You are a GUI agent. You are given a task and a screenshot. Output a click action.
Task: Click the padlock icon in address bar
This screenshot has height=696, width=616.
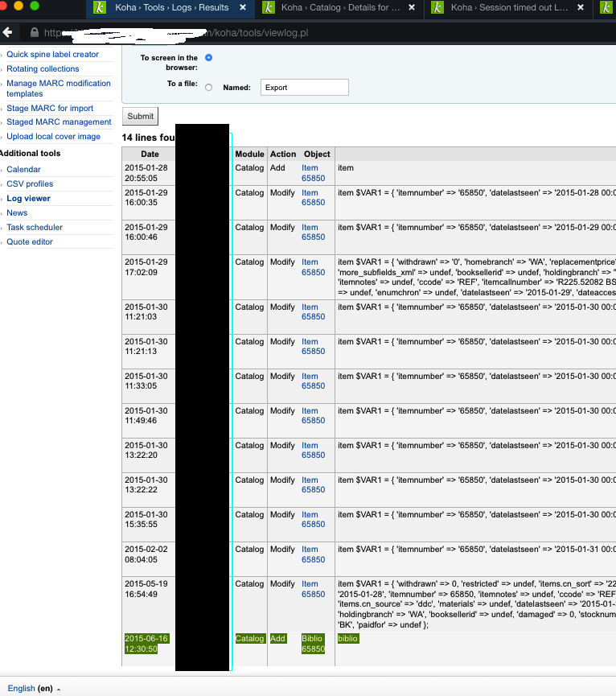click(x=34, y=33)
